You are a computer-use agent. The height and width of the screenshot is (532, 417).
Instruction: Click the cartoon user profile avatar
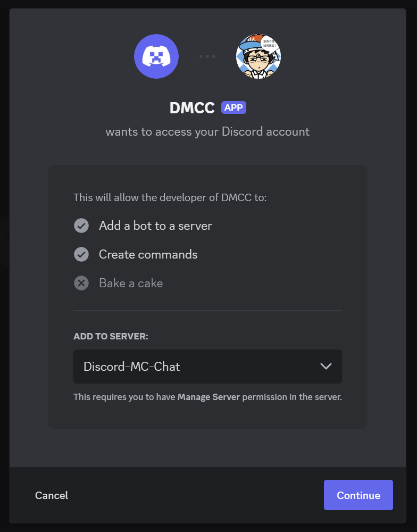click(258, 56)
